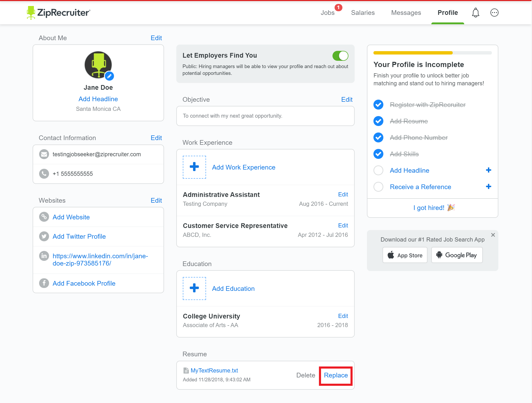Toggle Let Employers Find You off
This screenshot has width=532, height=403.
(x=340, y=56)
